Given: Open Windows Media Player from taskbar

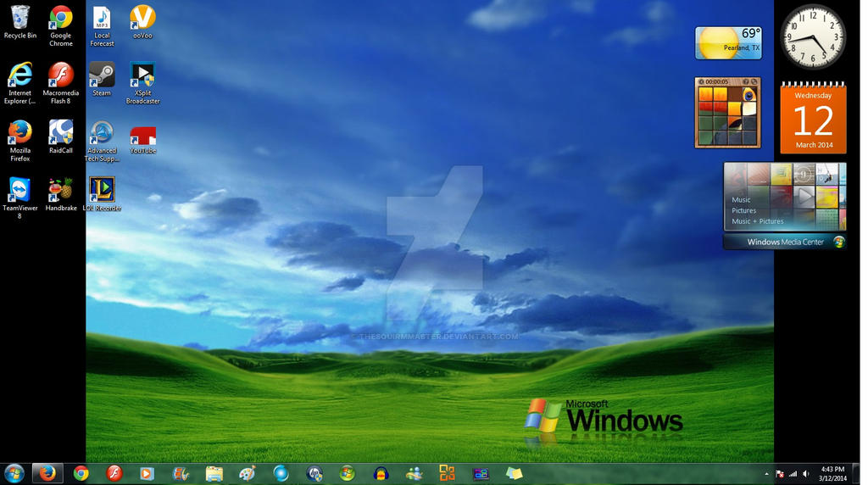Looking at the screenshot, I should 147,473.
